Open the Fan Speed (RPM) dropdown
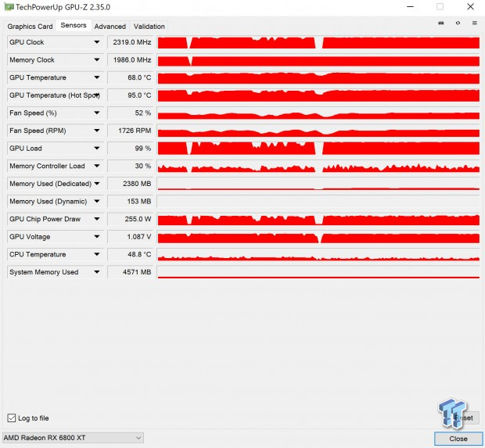The width and height of the screenshot is (485, 448). point(97,131)
